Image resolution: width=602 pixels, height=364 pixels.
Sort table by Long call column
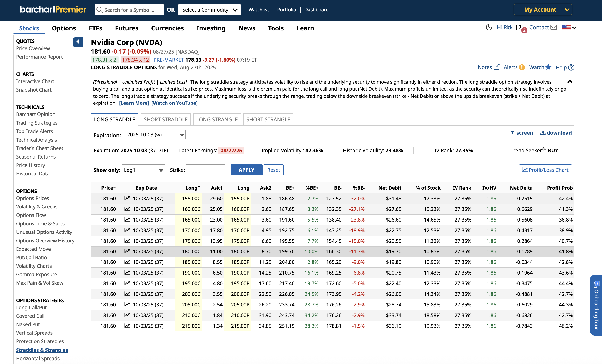pyautogui.click(x=193, y=188)
